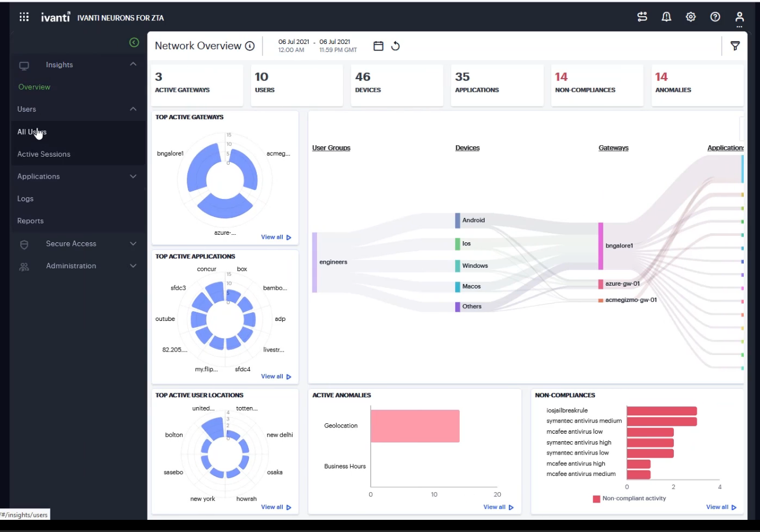Click the Ivanti logo
The width and height of the screenshot is (760, 532).
[x=56, y=17]
